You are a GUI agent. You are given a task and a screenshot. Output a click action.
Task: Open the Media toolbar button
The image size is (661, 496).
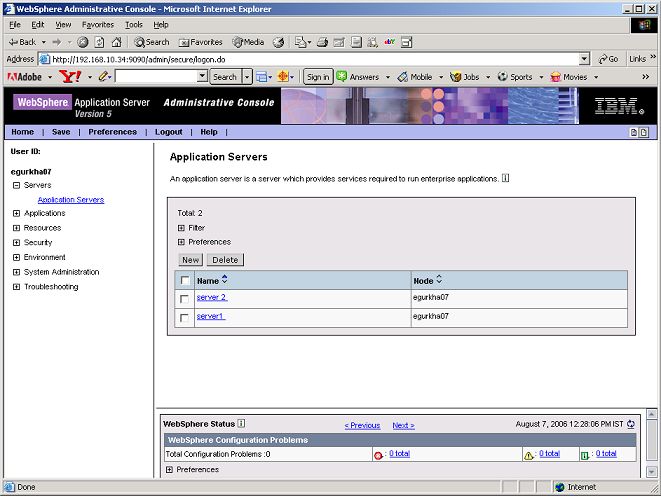point(249,42)
